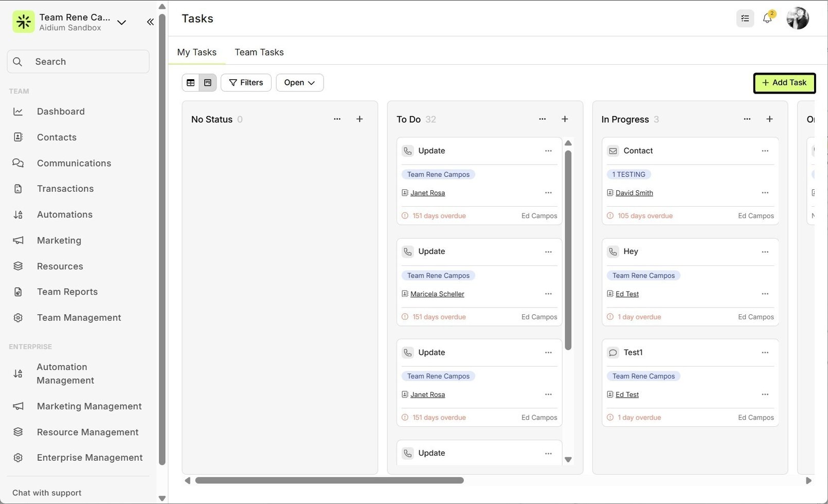Open Marketing Management in Enterprise section
Screen dimensions: 828x504
89,406
